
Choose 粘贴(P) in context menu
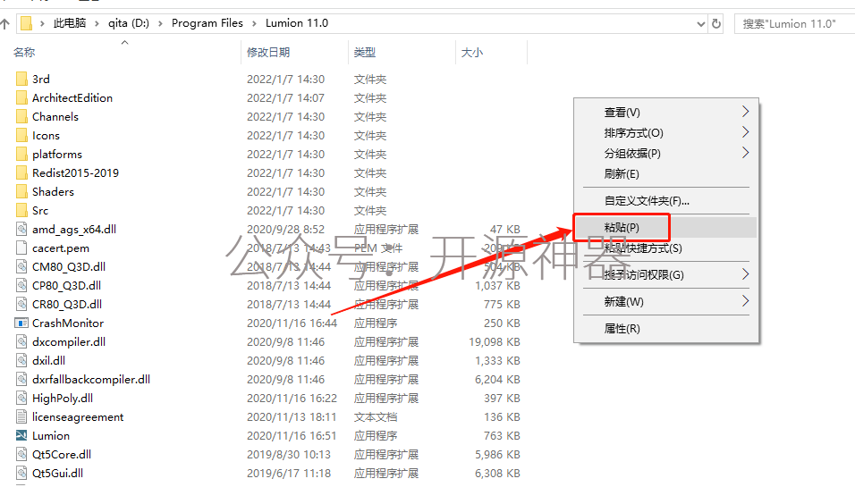click(x=665, y=227)
